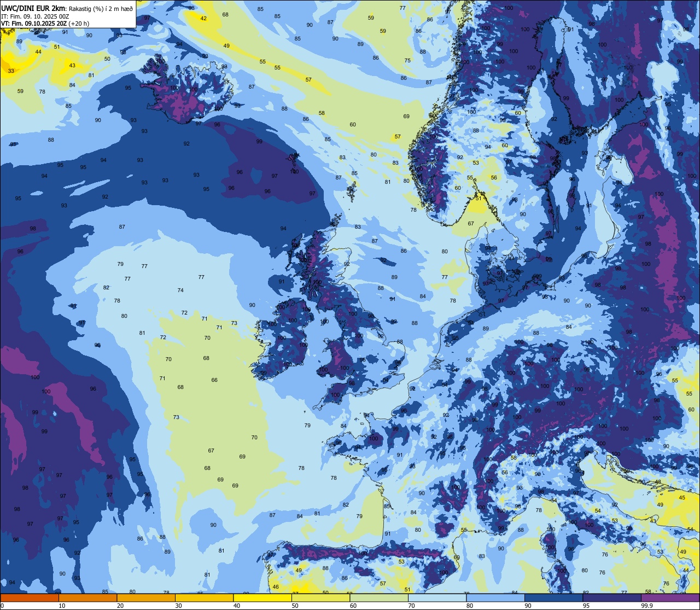Click the humidity value '74' on the map
The height and width of the screenshot is (610, 700).
pyautogui.click(x=180, y=290)
